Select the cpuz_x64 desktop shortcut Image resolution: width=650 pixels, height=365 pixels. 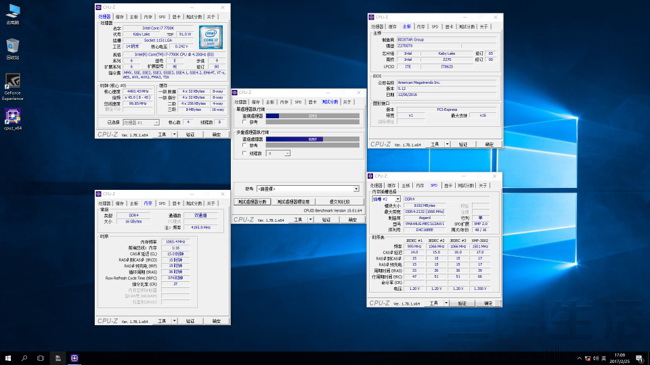[13, 119]
